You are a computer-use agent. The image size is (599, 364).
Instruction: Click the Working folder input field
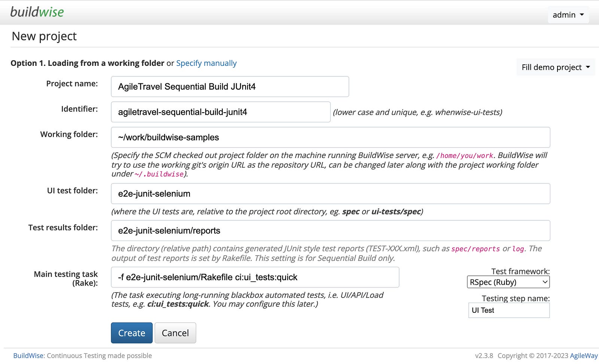(x=330, y=137)
